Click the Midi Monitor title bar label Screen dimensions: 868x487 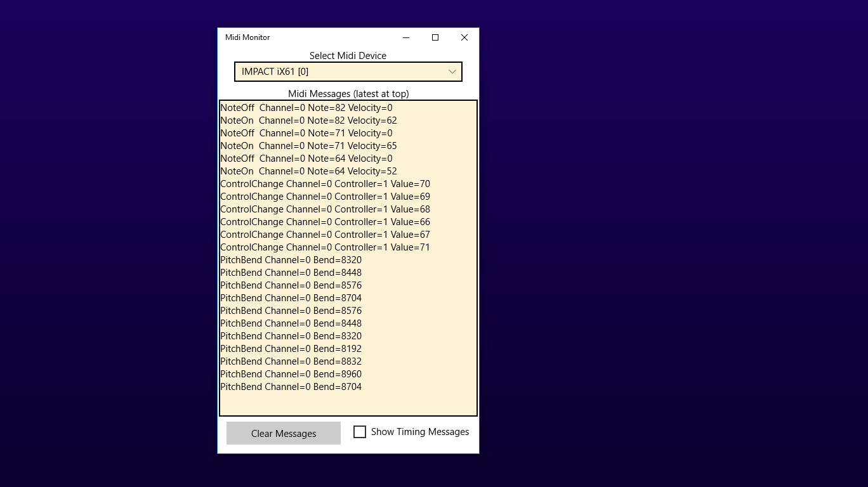pyautogui.click(x=247, y=37)
